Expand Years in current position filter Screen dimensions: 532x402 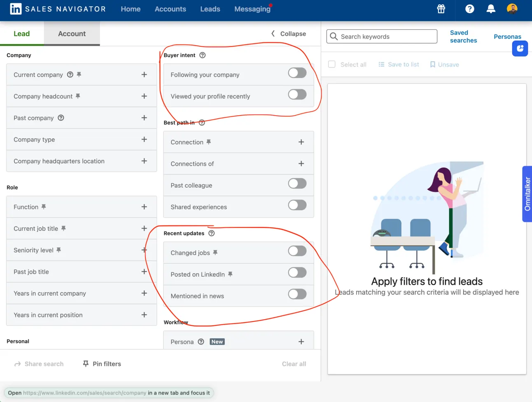[x=144, y=315]
